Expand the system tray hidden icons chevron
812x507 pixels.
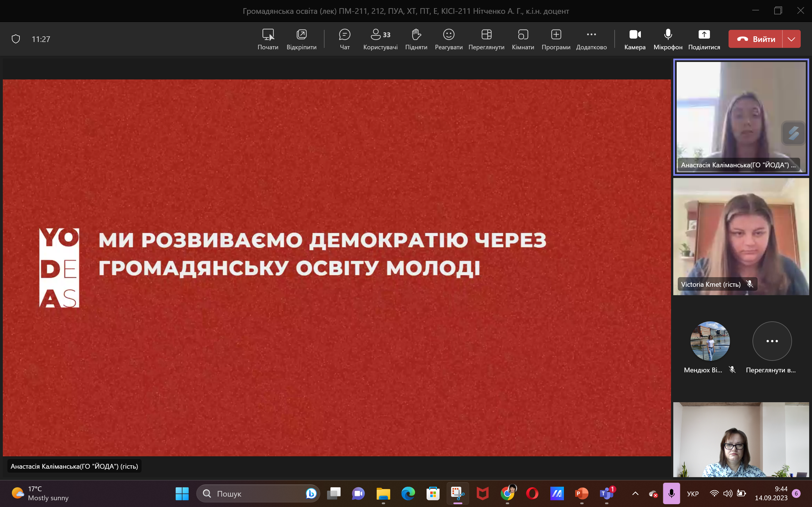click(x=635, y=493)
